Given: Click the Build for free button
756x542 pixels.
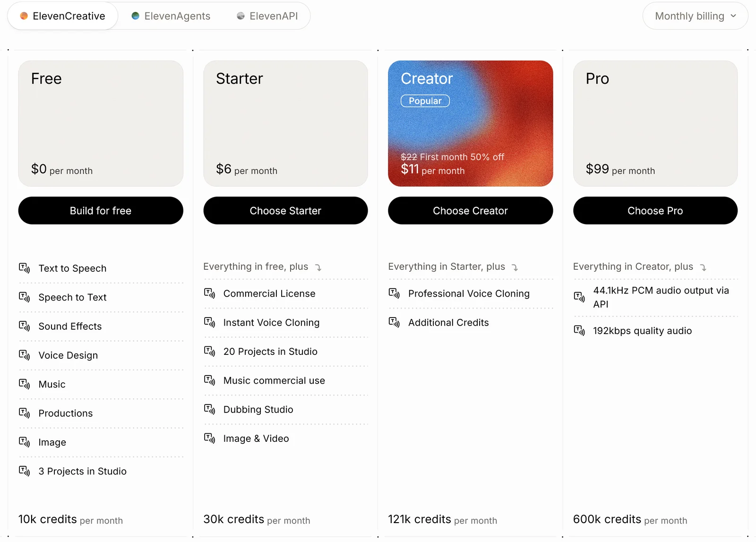Looking at the screenshot, I should tap(101, 211).
